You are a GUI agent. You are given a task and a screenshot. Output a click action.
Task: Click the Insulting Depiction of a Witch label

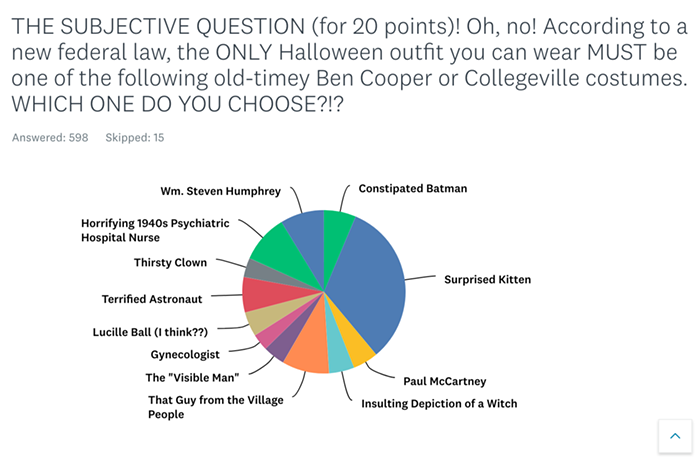(439, 404)
